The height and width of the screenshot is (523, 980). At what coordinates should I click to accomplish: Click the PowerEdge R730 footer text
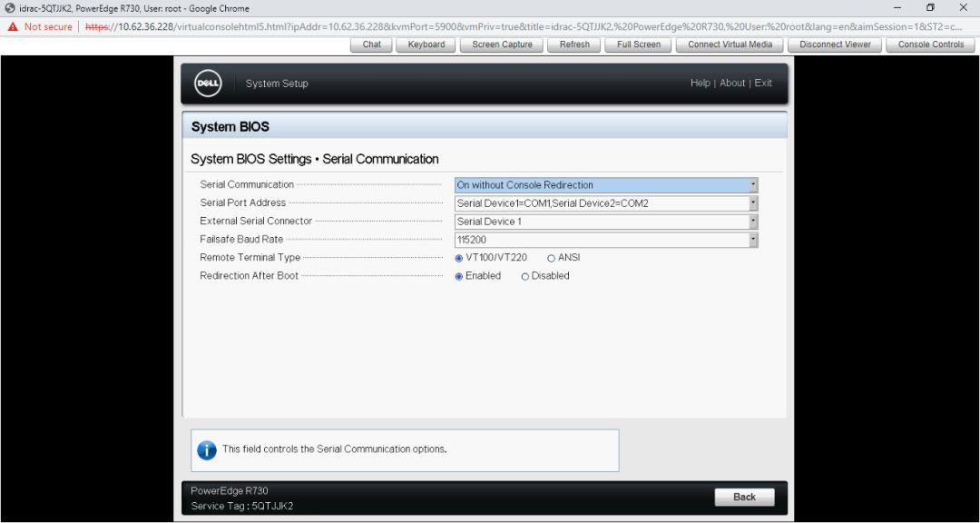coord(230,491)
